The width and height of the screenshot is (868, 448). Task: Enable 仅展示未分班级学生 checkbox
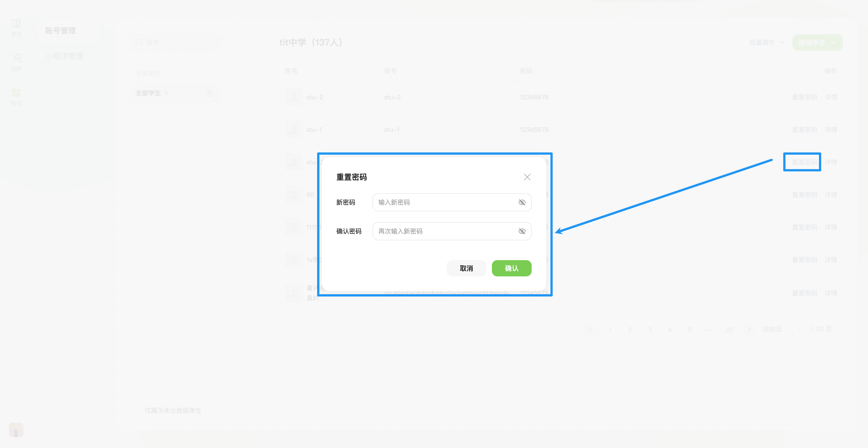(134, 410)
